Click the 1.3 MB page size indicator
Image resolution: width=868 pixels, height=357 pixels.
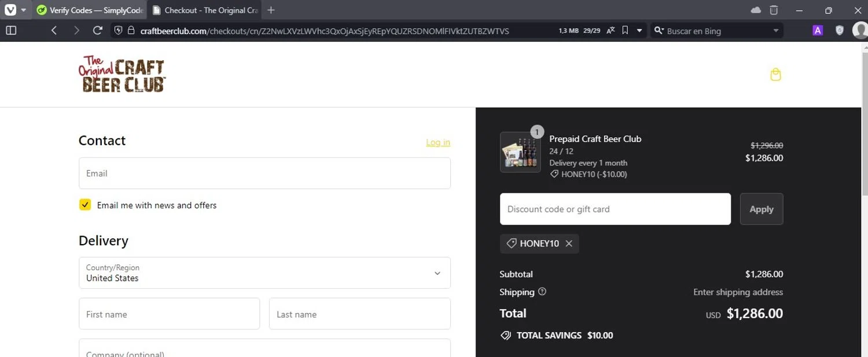point(568,31)
